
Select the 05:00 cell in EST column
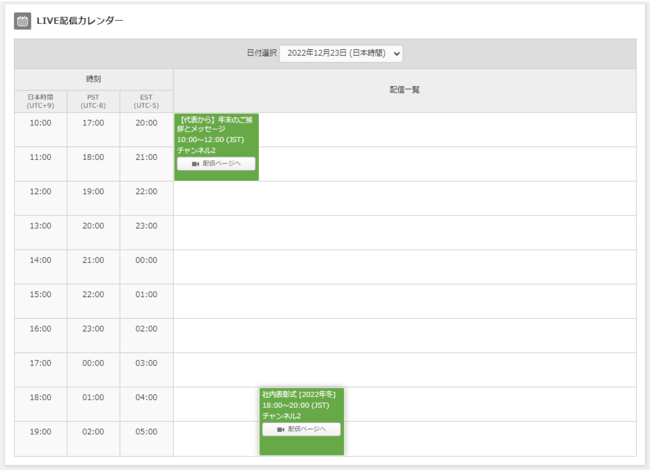146,432
